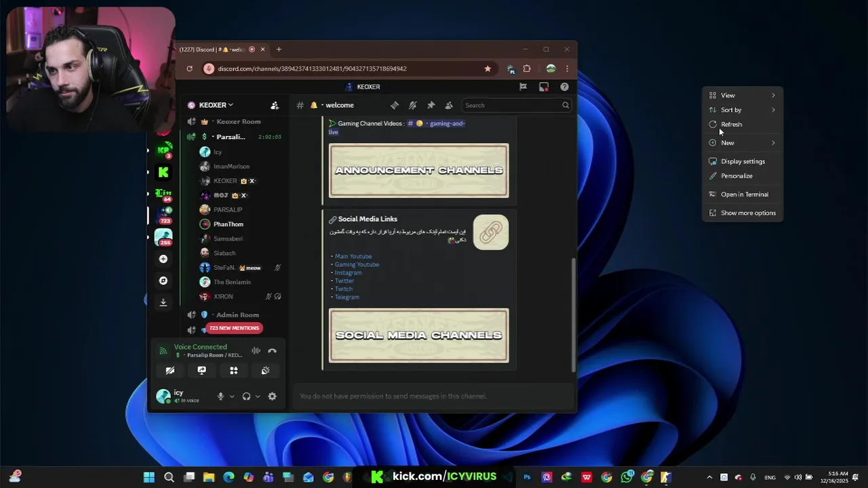Image resolution: width=868 pixels, height=488 pixels.
Task: Click the gaming-and-live channel mention
Action: point(436,123)
